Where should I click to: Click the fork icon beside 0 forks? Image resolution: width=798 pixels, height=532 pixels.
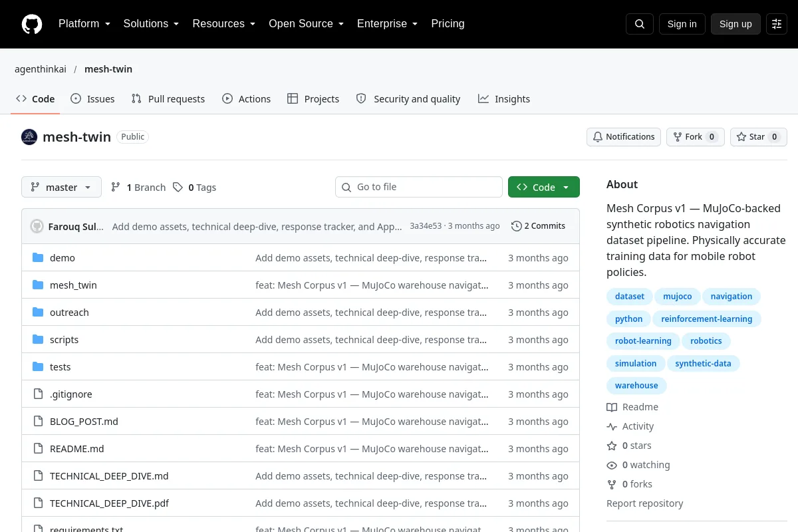(x=612, y=484)
